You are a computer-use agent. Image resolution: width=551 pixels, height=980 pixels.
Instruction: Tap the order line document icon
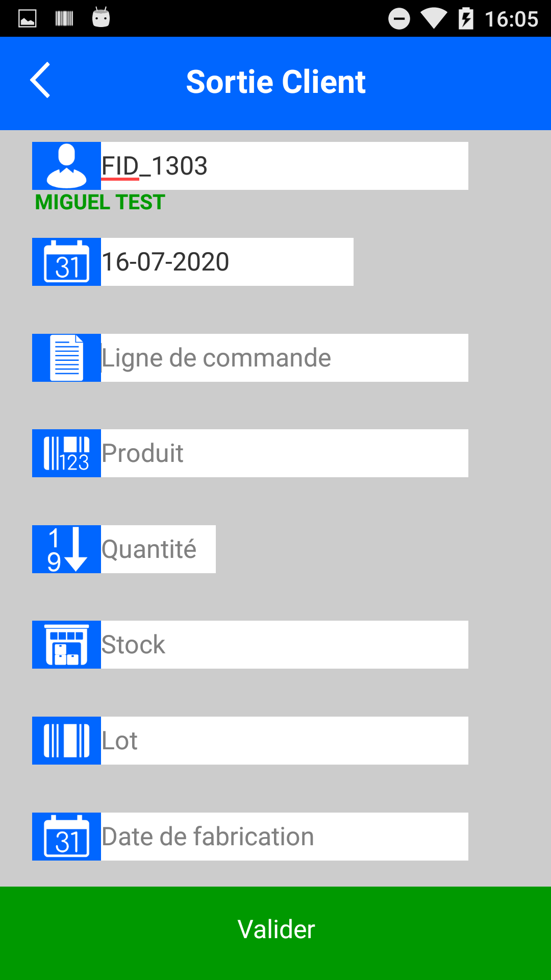coord(66,358)
